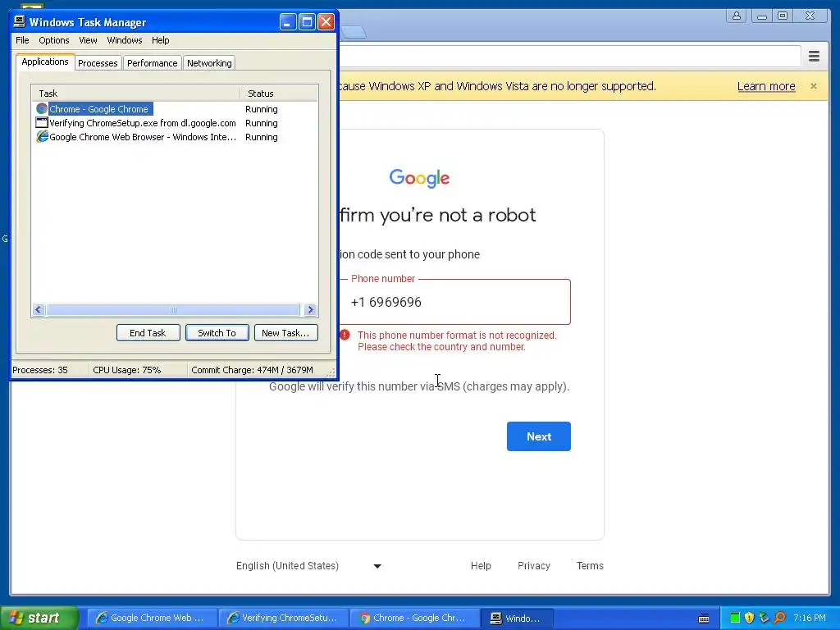
Task: Open the Help link in page footer
Action: pyautogui.click(x=481, y=566)
